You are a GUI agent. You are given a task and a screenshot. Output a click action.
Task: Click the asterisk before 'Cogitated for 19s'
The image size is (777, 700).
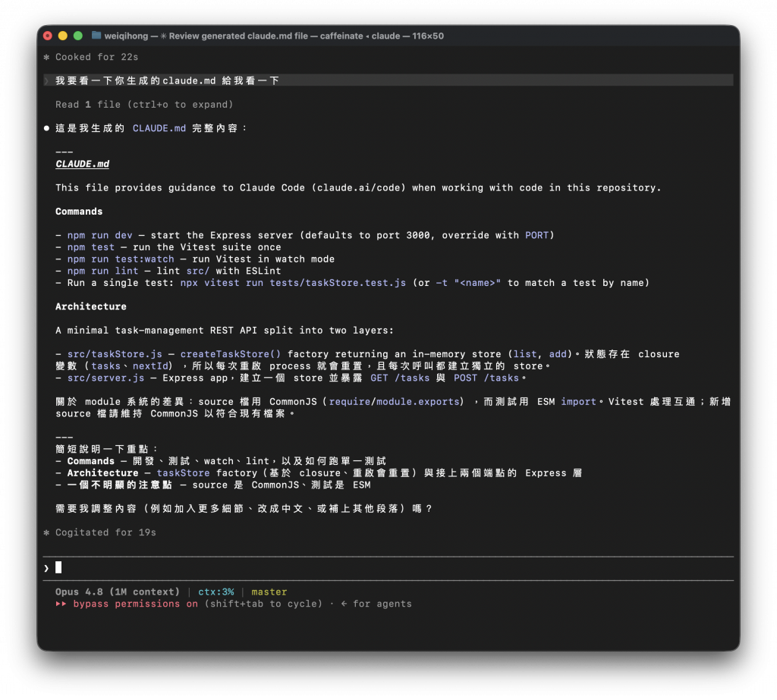point(46,532)
